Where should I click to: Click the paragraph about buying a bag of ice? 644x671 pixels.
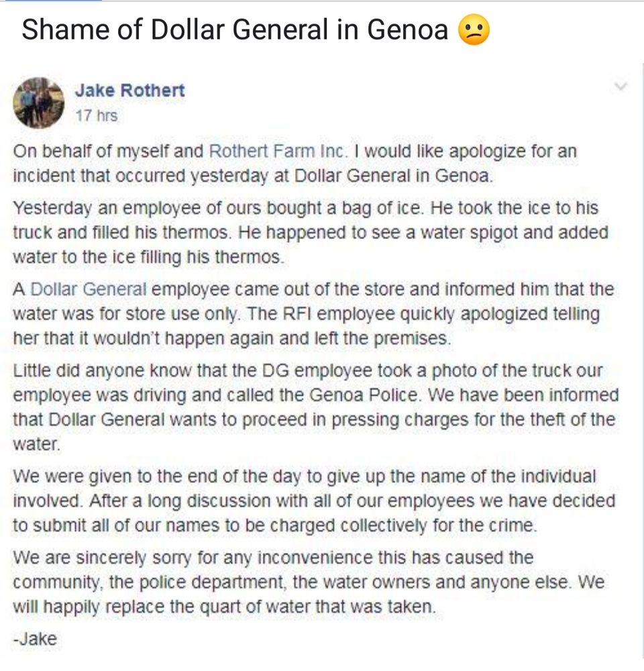[x=309, y=233]
